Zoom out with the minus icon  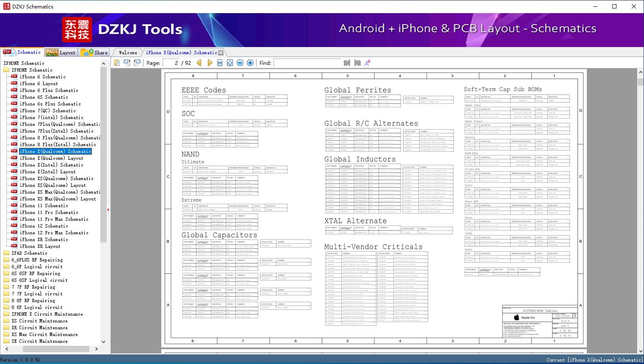[x=240, y=63]
